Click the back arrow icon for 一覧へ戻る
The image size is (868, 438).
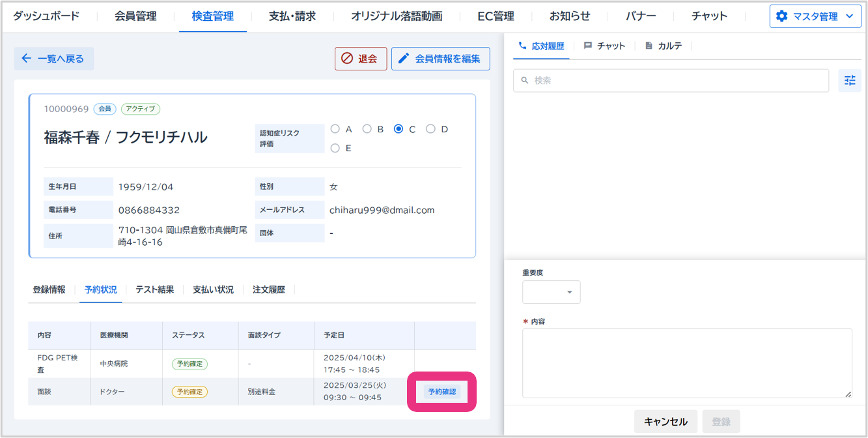click(x=27, y=59)
